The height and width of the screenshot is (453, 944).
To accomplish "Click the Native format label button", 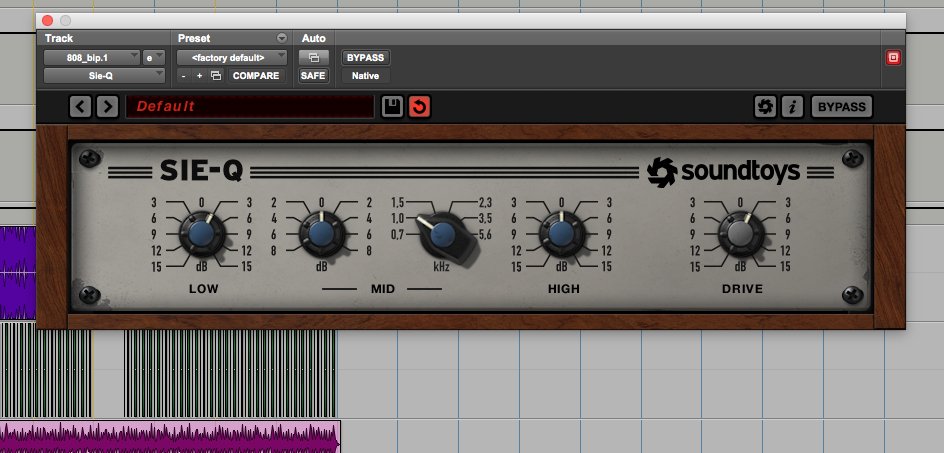I will (x=365, y=76).
